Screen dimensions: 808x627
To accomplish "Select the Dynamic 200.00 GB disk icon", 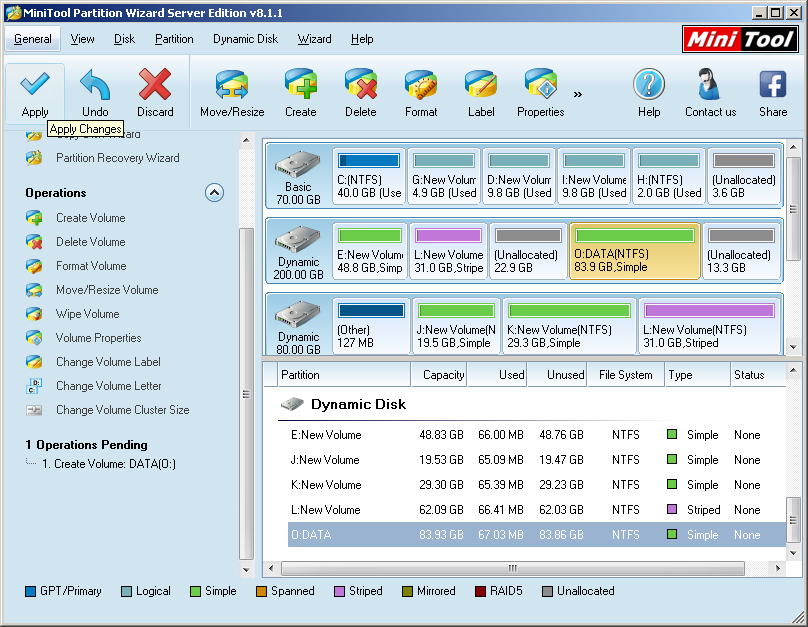I will point(298,240).
